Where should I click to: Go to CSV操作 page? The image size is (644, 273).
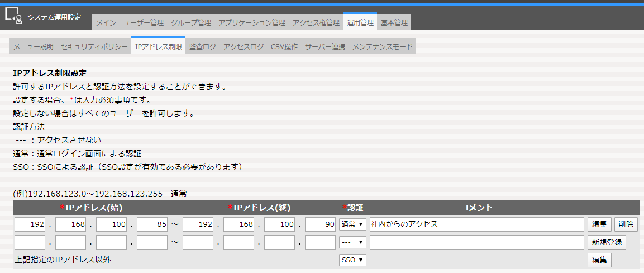point(284,47)
